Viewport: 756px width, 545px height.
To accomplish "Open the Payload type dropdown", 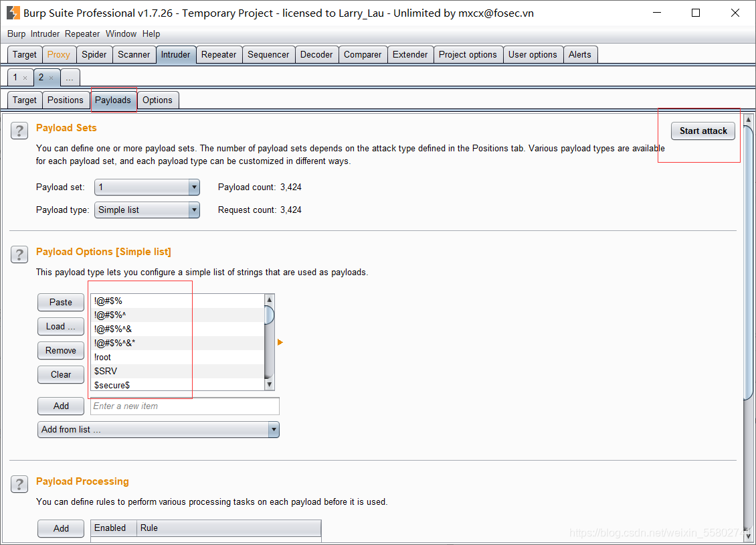I will point(147,210).
